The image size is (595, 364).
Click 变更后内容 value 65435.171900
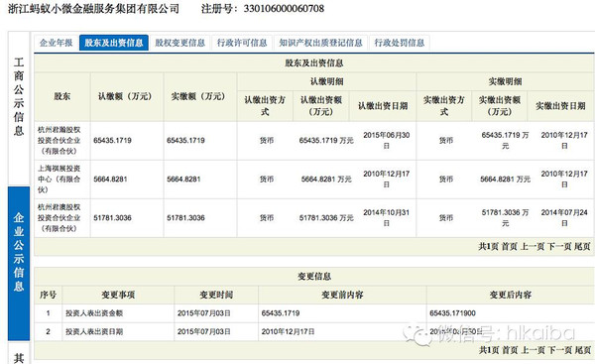point(453,313)
